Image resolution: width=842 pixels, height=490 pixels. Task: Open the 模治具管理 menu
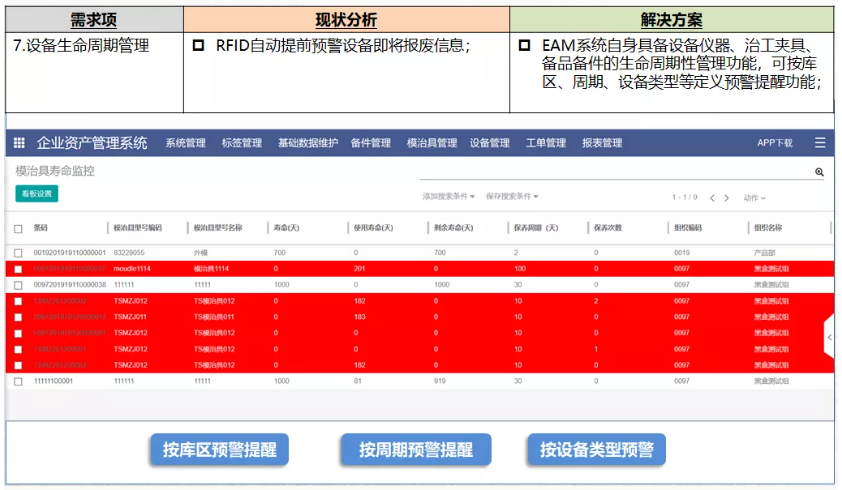click(x=432, y=143)
